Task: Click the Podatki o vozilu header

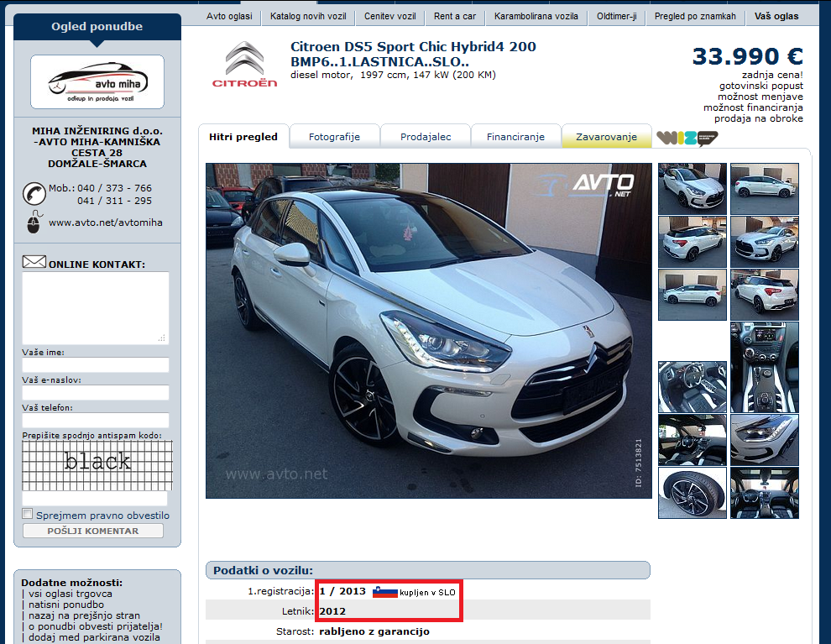Action: 428,570
